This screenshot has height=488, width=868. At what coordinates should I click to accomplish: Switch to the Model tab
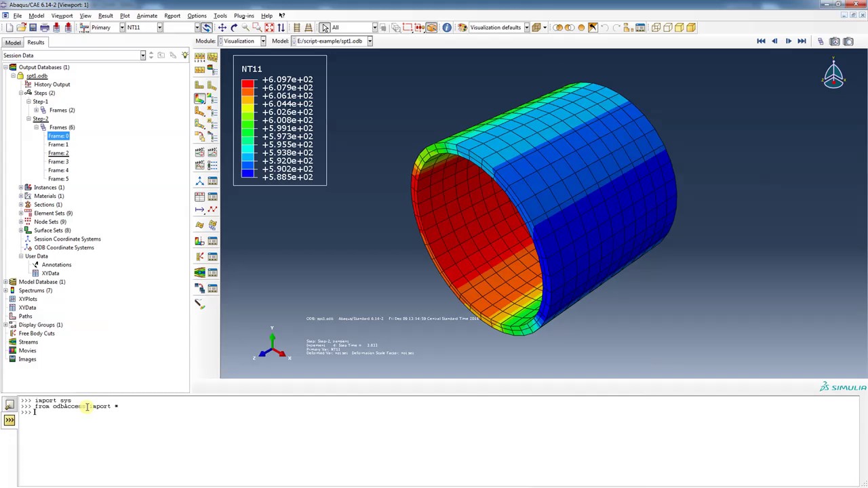coord(13,42)
